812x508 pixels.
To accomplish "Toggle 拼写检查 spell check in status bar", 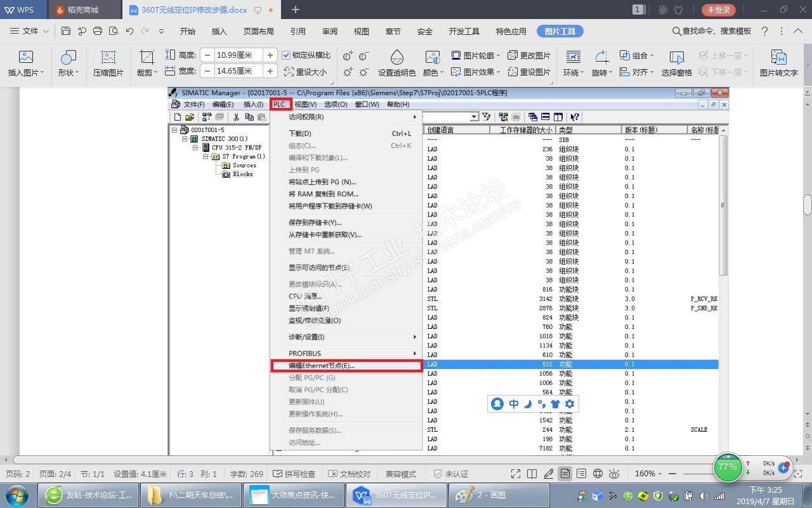I will [x=294, y=474].
